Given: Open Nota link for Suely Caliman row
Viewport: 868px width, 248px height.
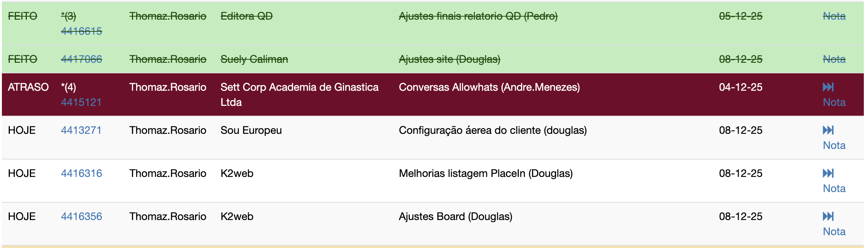Looking at the screenshot, I should 834,59.
